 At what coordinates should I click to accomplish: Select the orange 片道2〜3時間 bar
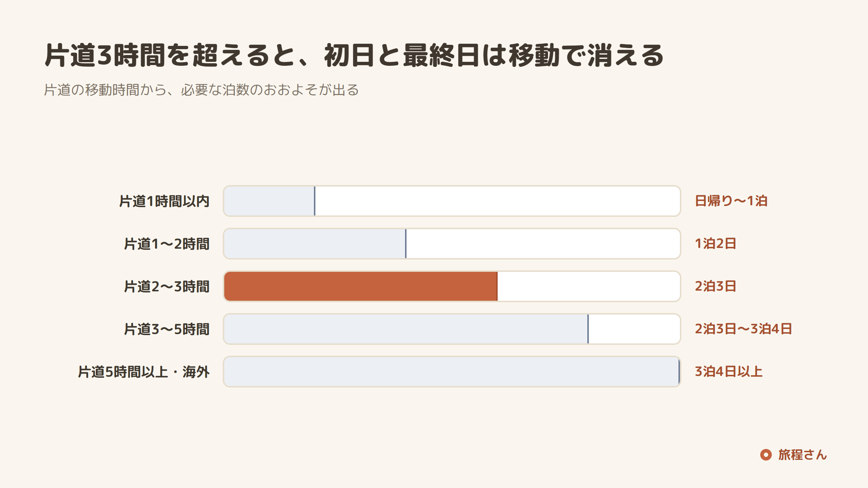tap(361, 286)
